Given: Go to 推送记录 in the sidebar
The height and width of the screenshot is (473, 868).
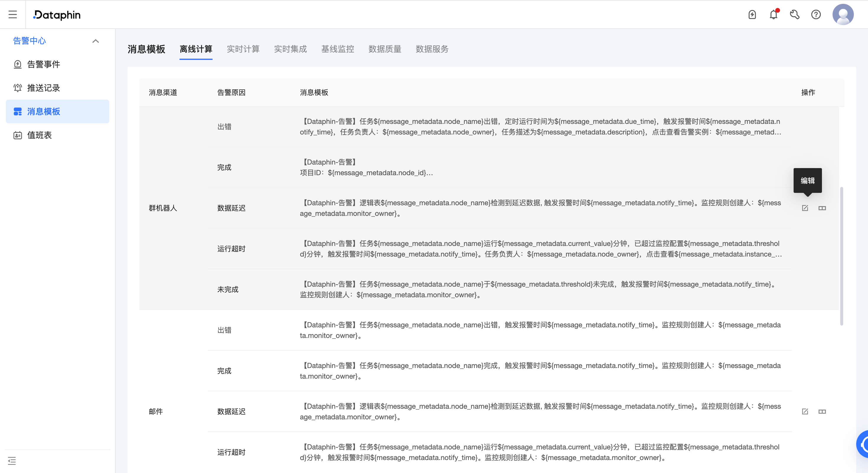Looking at the screenshot, I should pos(43,88).
